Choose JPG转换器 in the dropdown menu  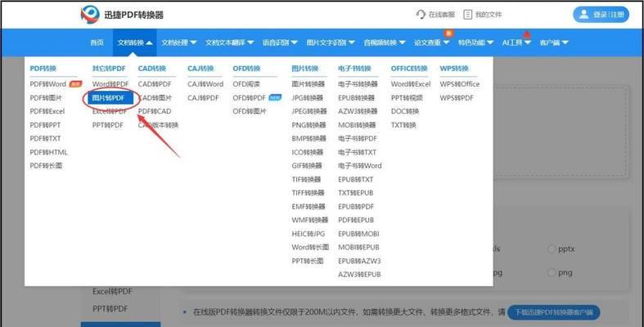pyautogui.click(x=307, y=97)
